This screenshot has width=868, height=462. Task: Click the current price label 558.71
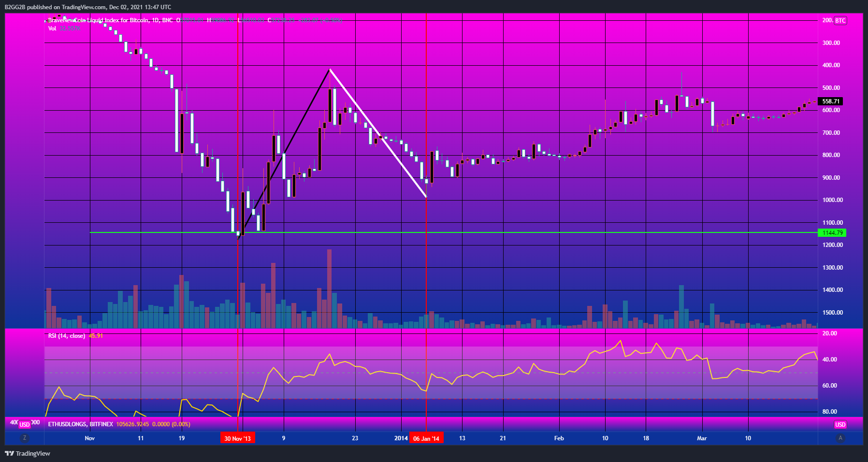[x=831, y=101]
